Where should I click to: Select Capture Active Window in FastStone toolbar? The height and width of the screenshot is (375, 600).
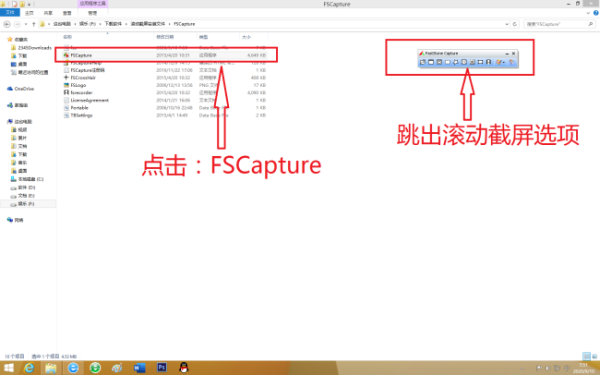pyautogui.click(x=431, y=62)
